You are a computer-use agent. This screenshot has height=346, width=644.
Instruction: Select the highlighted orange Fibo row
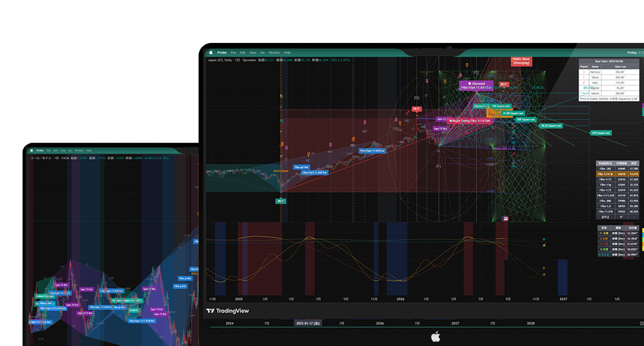click(617, 174)
